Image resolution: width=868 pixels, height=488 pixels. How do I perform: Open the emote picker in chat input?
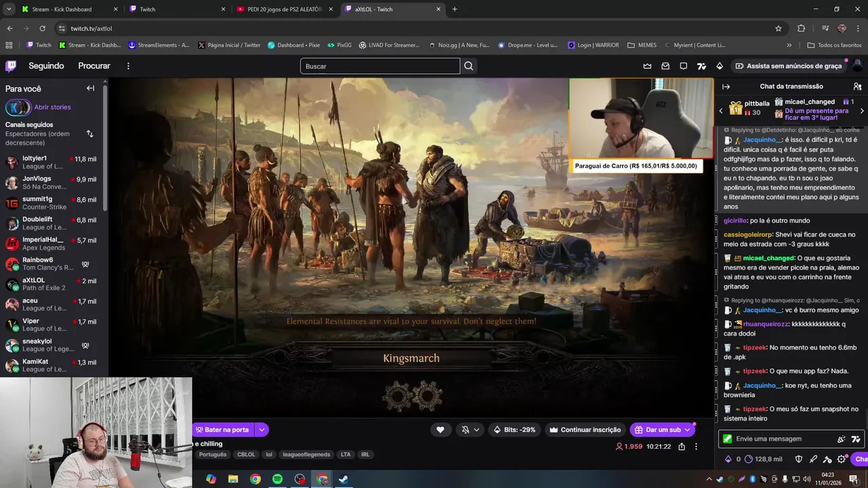click(842, 439)
